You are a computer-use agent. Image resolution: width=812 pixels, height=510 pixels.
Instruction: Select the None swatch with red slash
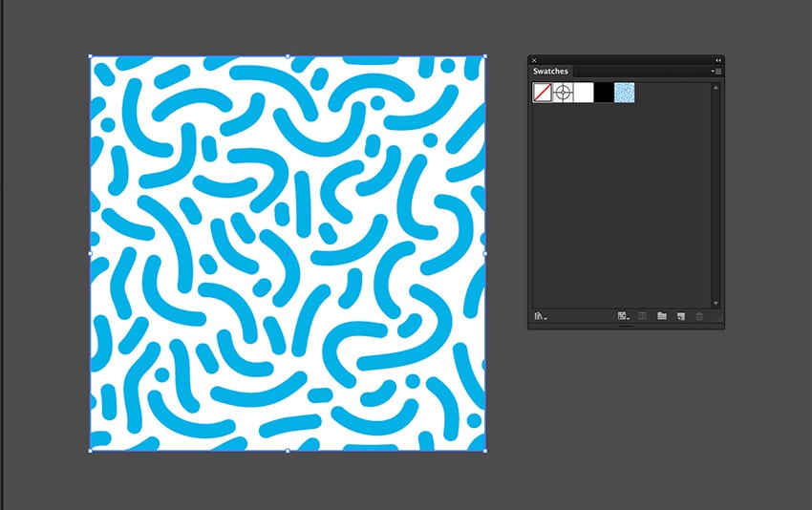pos(543,93)
